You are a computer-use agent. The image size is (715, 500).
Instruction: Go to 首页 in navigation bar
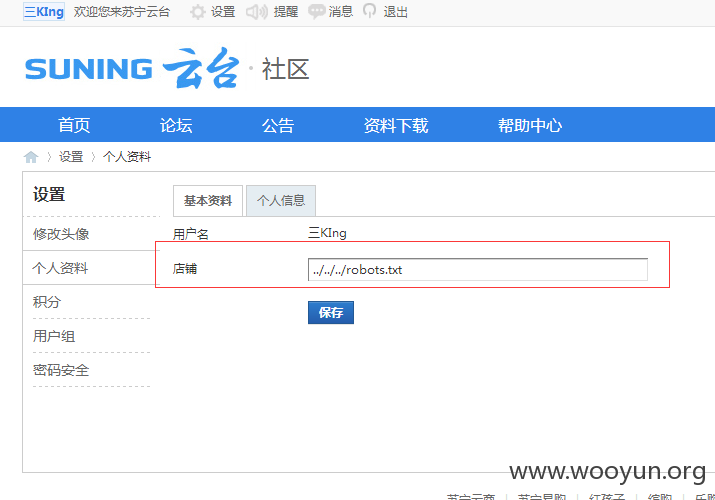pyautogui.click(x=74, y=125)
